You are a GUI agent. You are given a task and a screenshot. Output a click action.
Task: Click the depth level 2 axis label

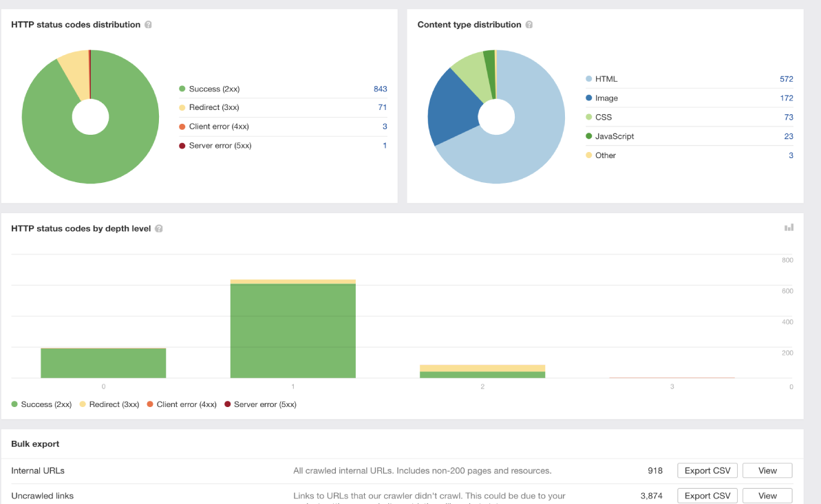click(x=482, y=386)
